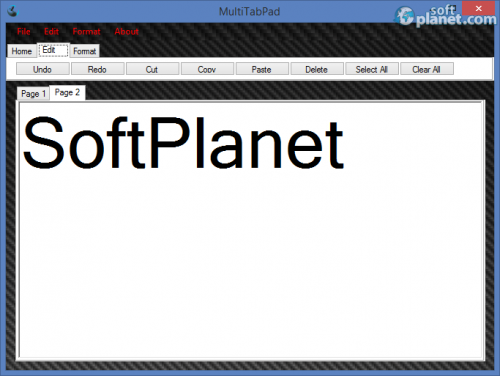Switch to the Home ribbon tab
This screenshot has height=376, width=500.
(x=22, y=51)
